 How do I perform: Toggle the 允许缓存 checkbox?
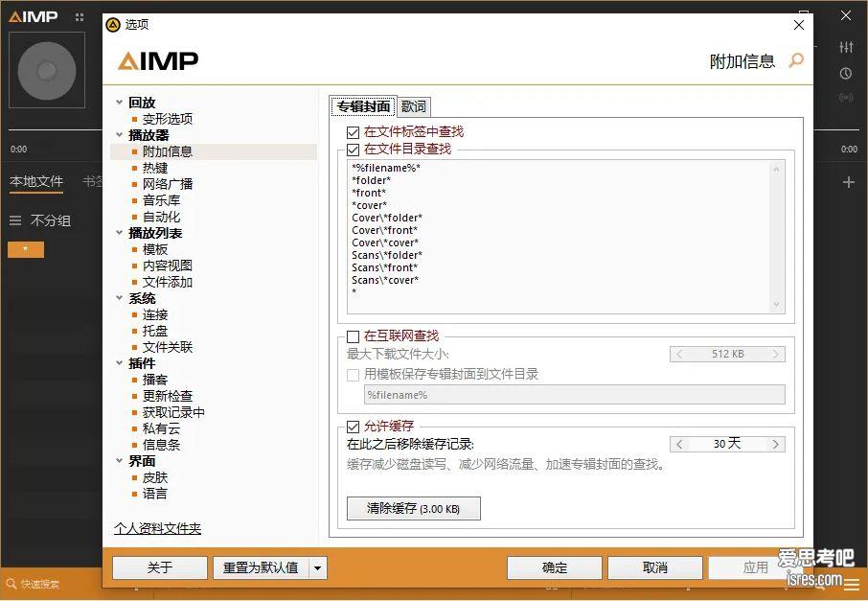(x=353, y=427)
